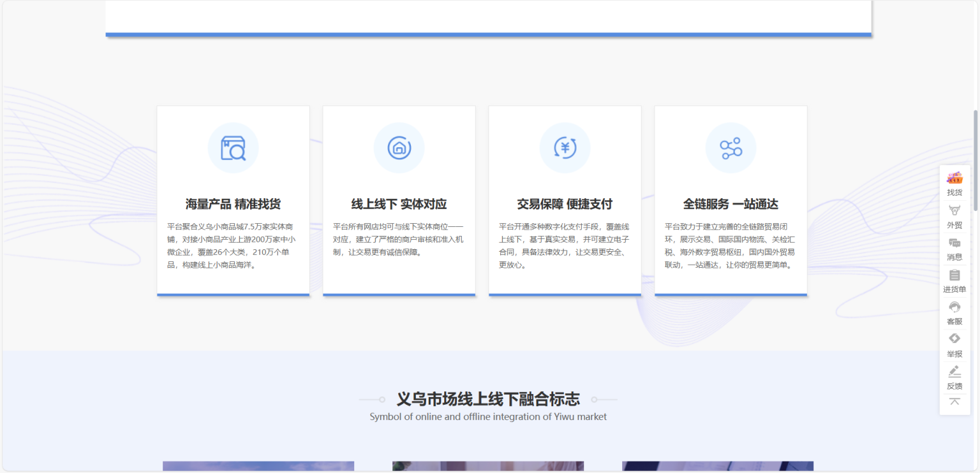Viewport: 980px width, 473px height.
Task: Select the 线上线下 实体对应 card title
Action: click(x=399, y=204)
